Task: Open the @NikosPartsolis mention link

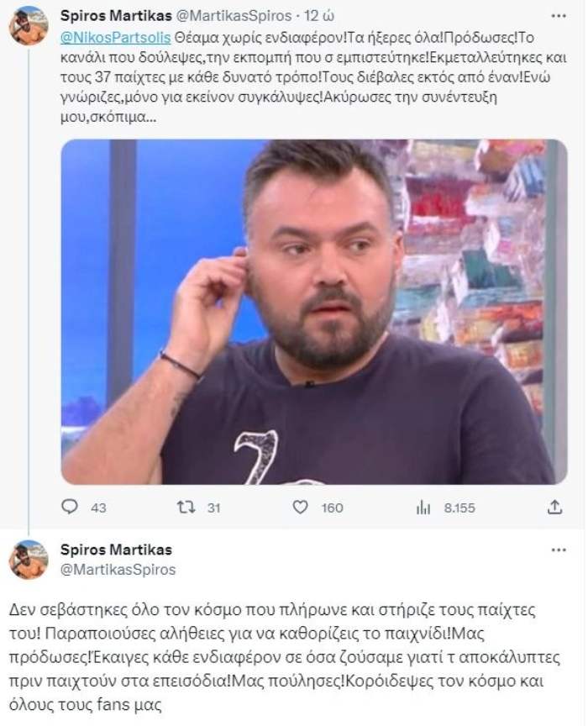Action: point(116,37)
